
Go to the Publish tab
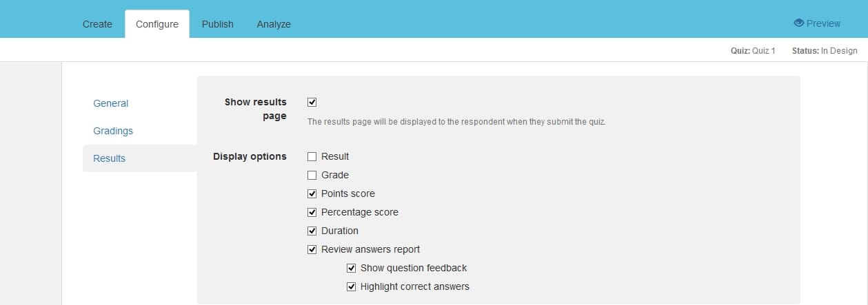218,24
